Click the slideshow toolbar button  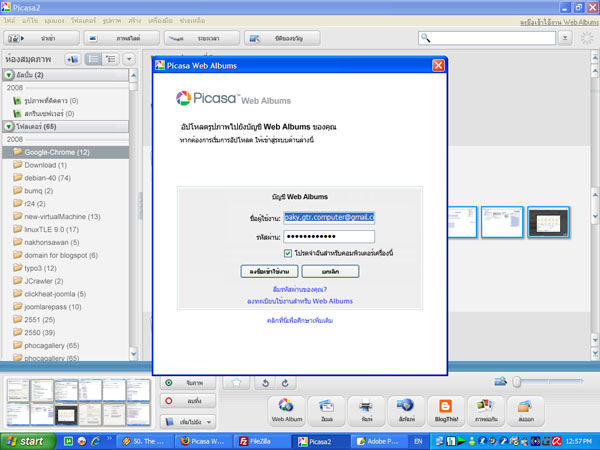122,38
